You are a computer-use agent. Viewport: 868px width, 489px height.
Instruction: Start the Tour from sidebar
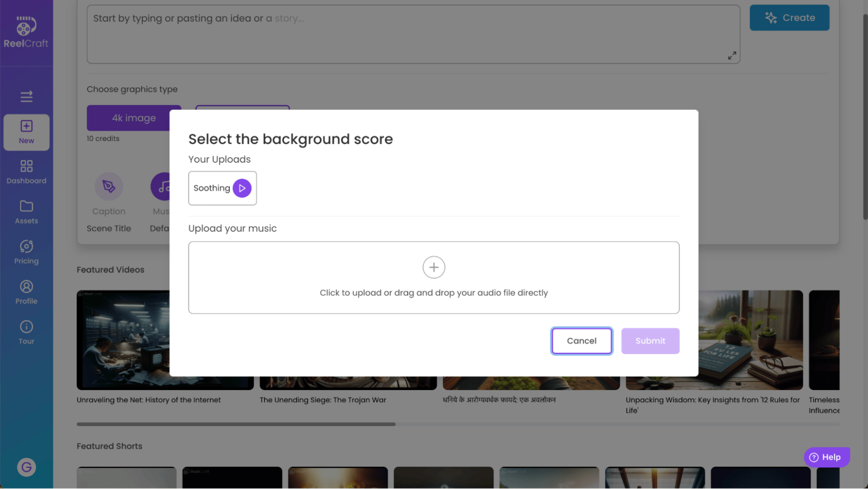pyautogui.click(x=26, y=332)
